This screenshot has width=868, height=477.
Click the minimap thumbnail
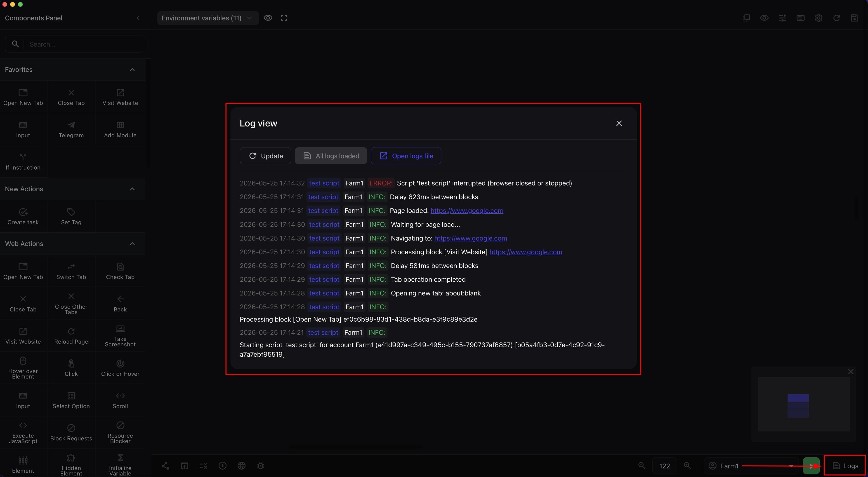click(803, 404)
